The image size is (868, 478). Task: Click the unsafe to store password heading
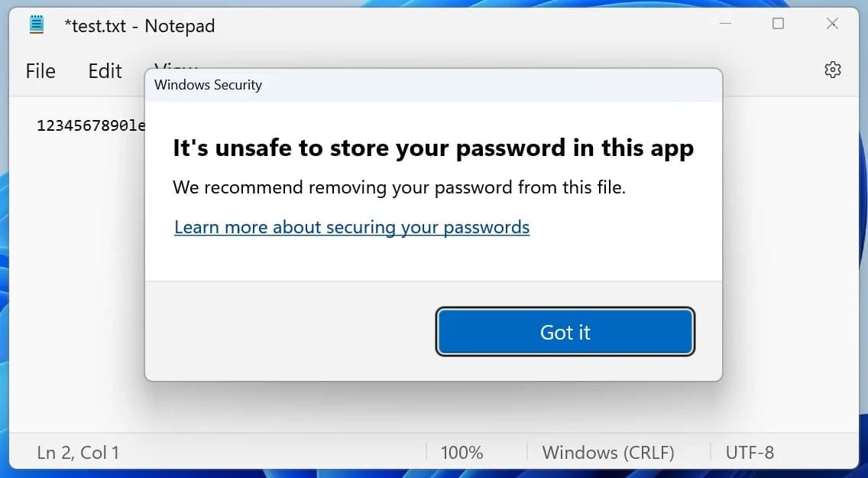tap(433, 148)
